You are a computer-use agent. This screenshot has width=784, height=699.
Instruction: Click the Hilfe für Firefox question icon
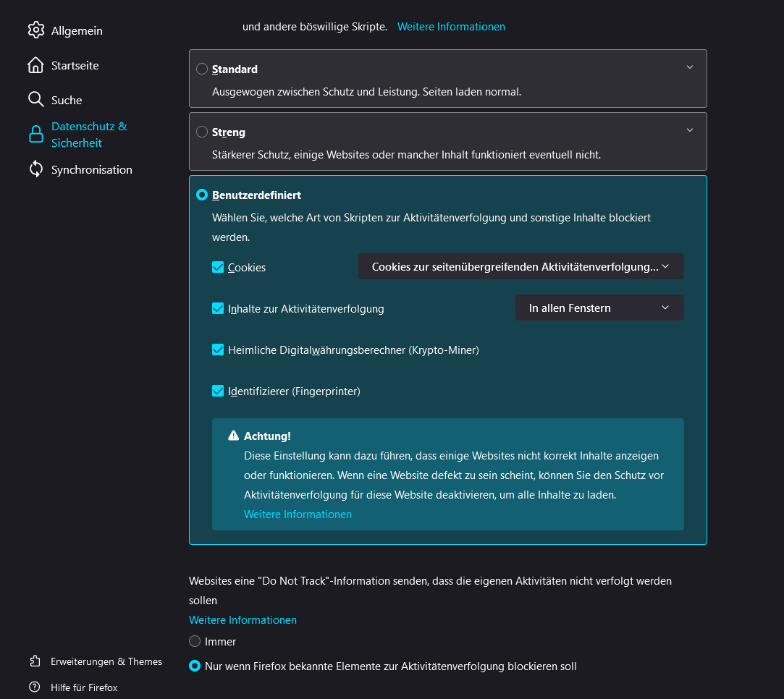[35, 687]
